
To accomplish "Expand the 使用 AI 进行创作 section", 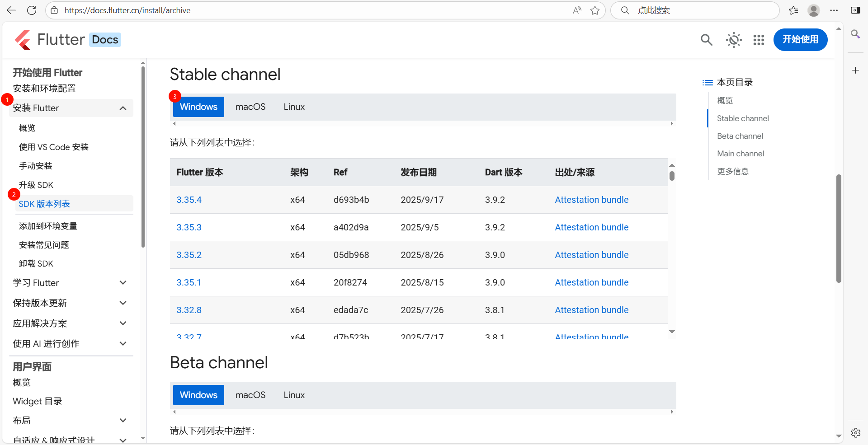I will pyautogui.click(x=123, y=344).
